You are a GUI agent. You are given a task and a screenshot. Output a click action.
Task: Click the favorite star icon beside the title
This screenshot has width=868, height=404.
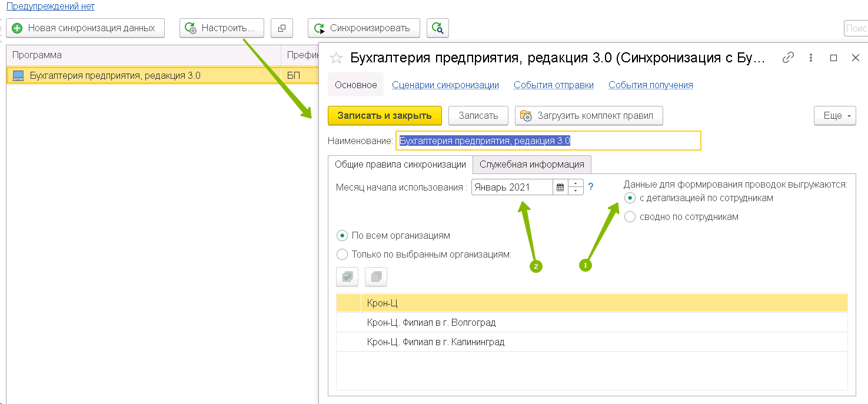[336, 58]
